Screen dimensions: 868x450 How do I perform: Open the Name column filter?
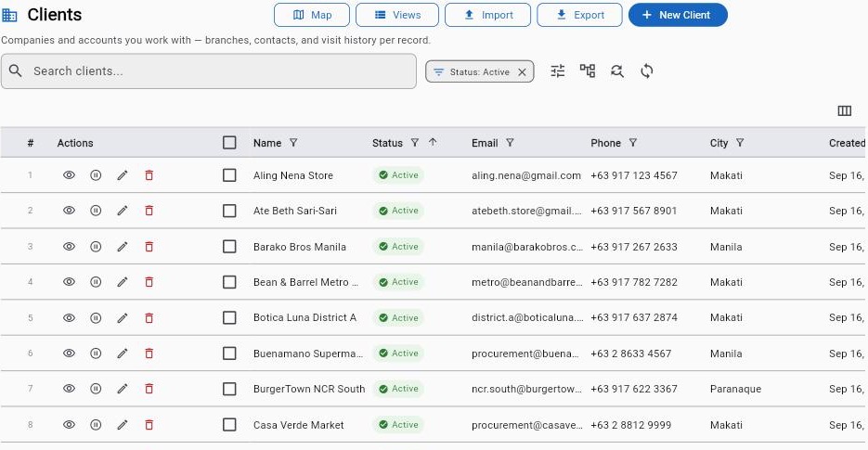tap(293, 143)
